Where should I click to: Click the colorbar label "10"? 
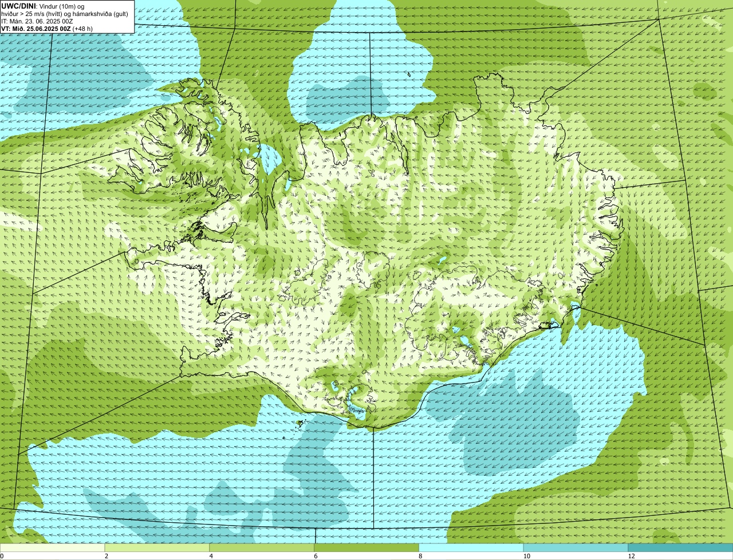coord(527,556)
